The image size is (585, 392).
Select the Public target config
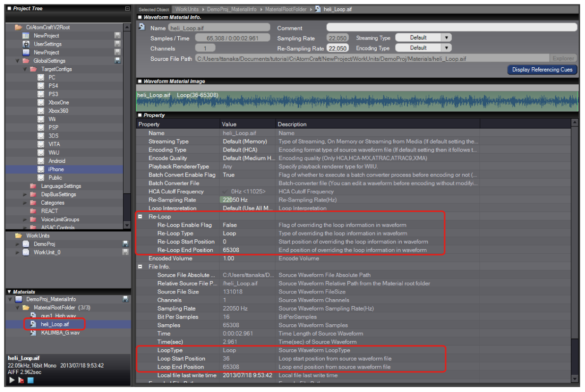(x=55, y=178)
